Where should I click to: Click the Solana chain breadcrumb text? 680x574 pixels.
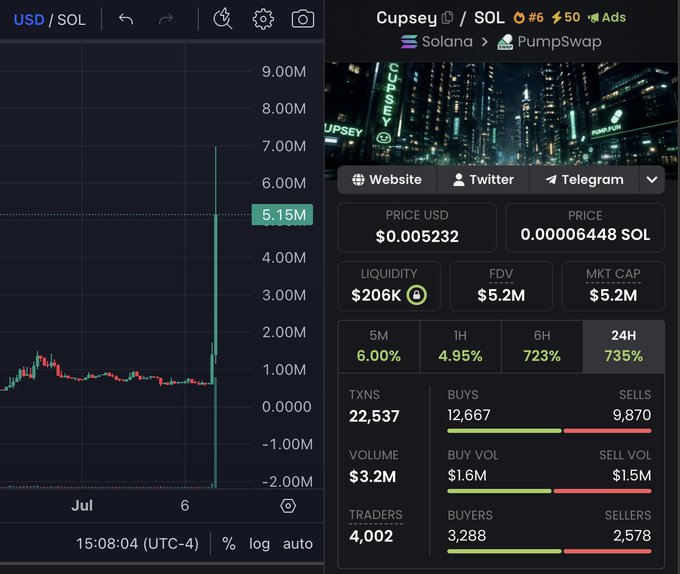(x=447, y=42)
